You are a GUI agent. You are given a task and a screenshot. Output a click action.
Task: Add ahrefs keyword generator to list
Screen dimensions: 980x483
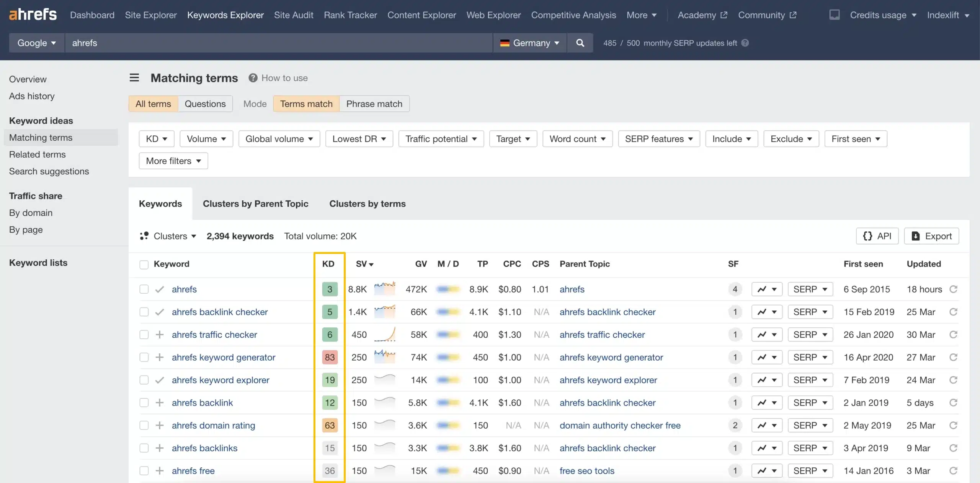(160, 357)
